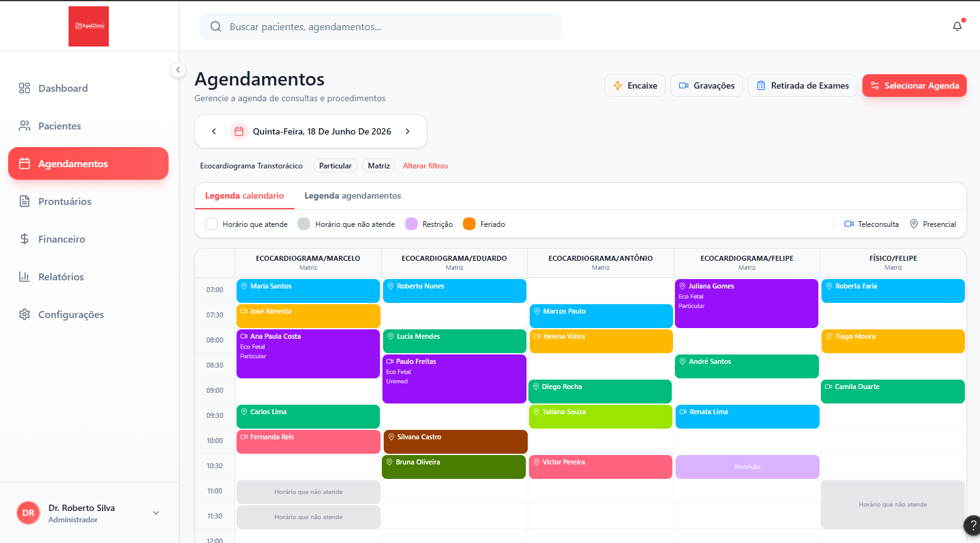Click the Encaixe button
980x543 pixels.
[x=635, y=85]
